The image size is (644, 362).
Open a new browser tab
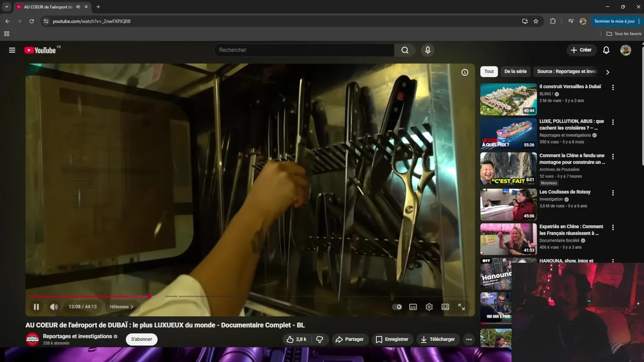pyautogui.click(x=98, y=7)
